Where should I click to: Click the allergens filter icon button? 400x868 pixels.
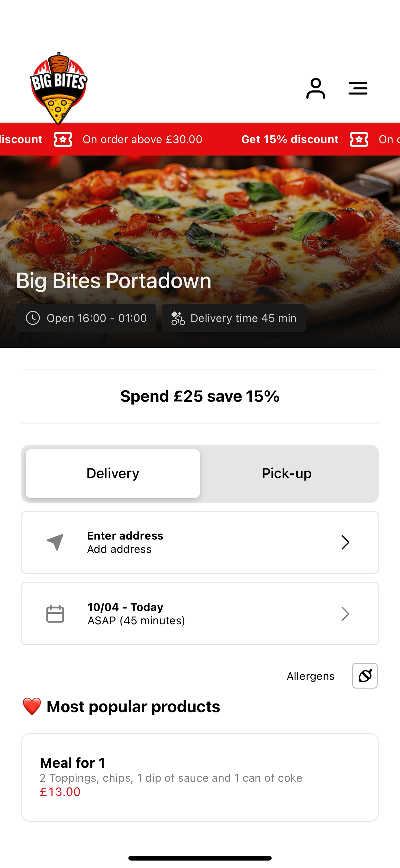(365, 676)
